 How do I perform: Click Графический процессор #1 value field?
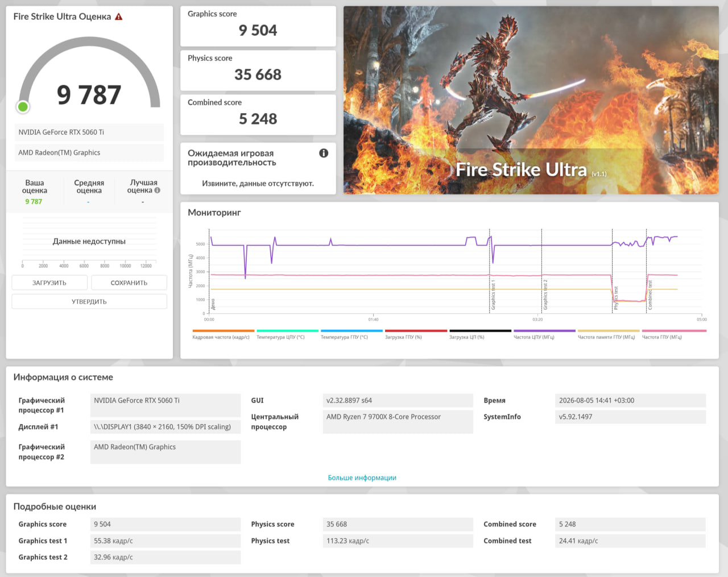[166, 405]
